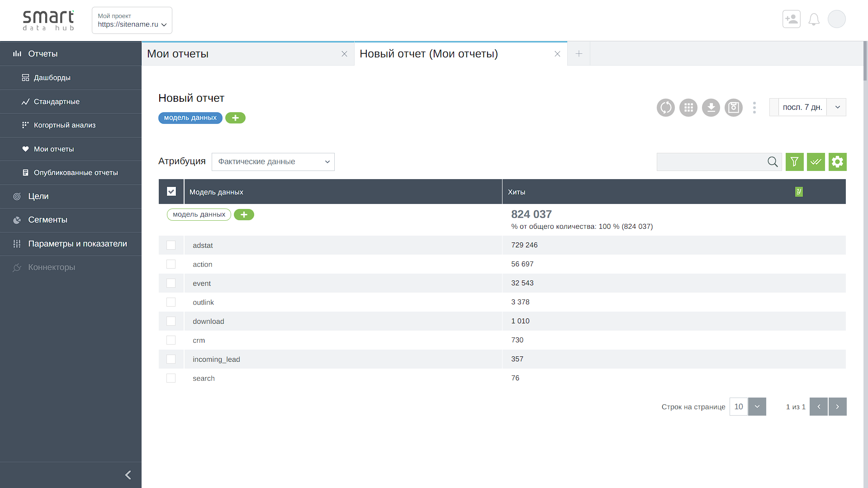Click green plus next to blue модель данных tag
868x488 pixels.
tap(235, 118)
